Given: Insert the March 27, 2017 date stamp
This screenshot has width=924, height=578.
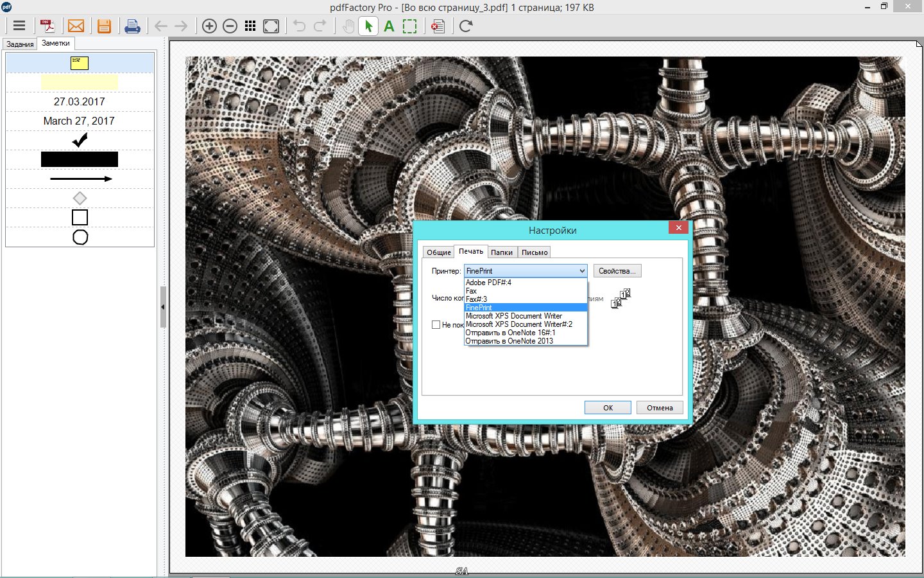Looking at the screenshot, I should (79, 121).
